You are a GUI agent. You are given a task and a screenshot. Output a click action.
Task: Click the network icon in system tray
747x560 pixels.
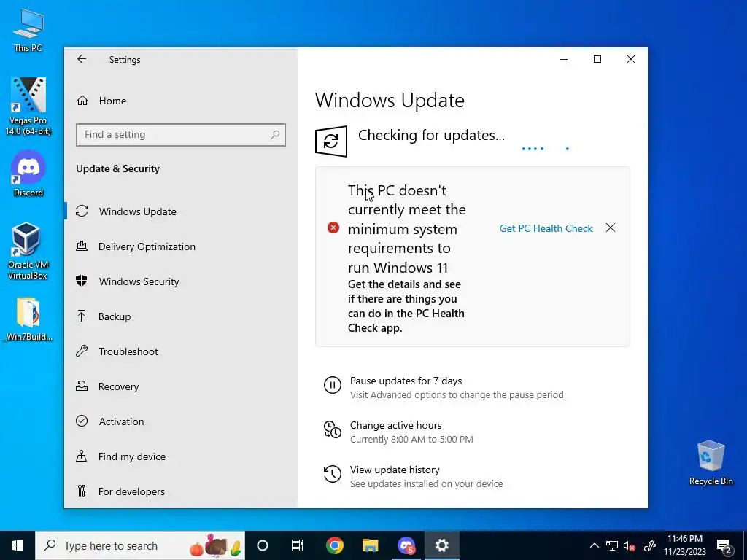tap(612, 545)
